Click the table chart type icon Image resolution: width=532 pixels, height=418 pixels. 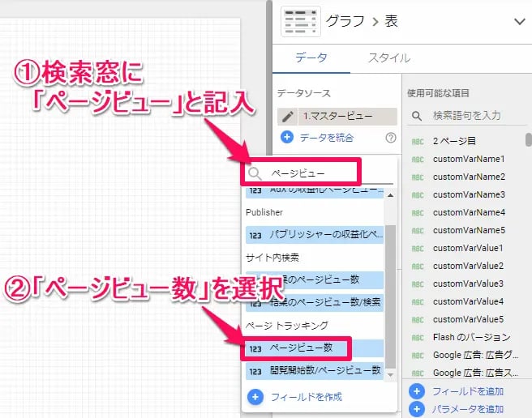coord(297,22)
